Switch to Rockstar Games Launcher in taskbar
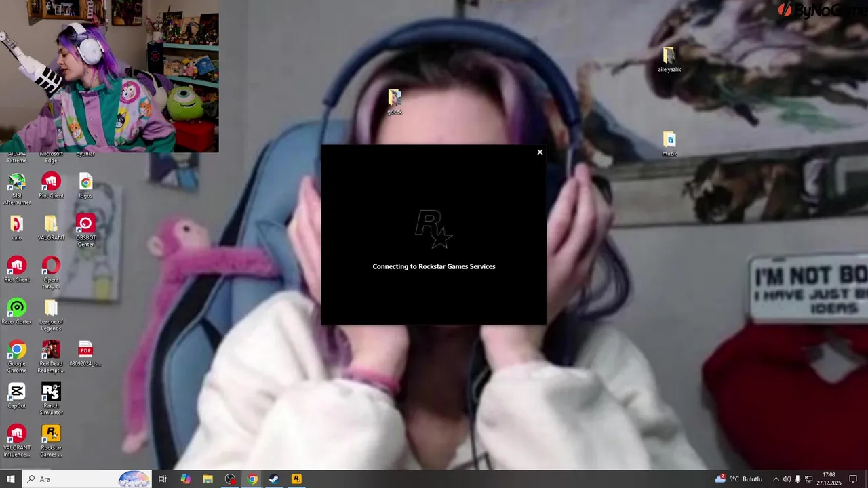The width and height of the screenshot is (868, 488). (x=296, y=479)
